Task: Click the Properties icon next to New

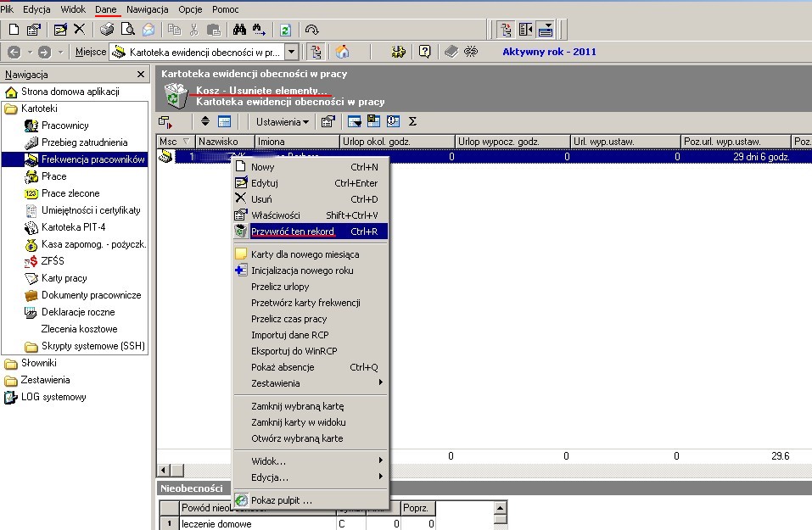Action: [x=34, y=30]
